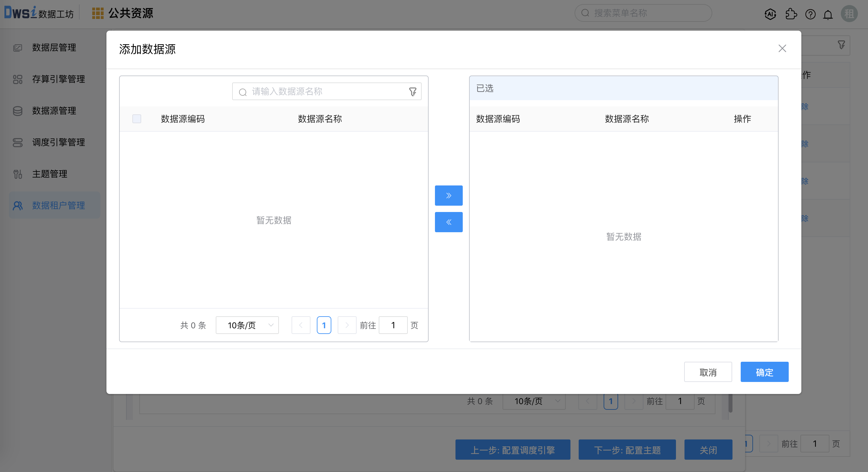This screenshot has height=472, width=868.
Task: Open the 租 avatar in top right corner
Action: coord(849,14)
